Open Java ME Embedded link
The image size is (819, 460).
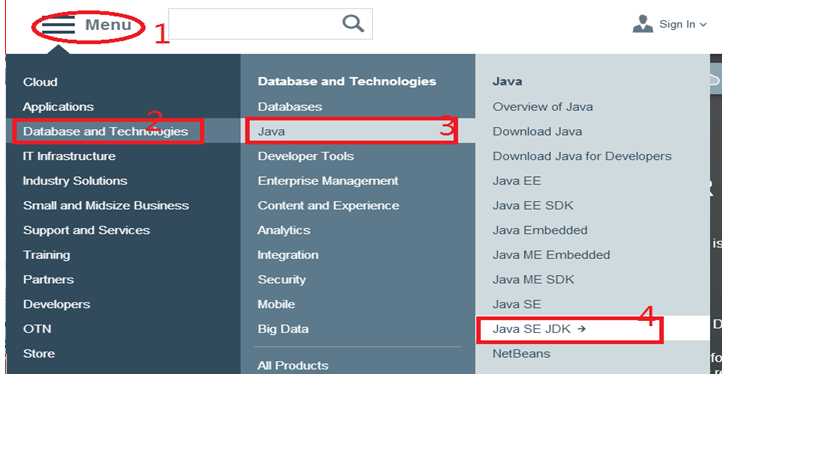(x=551, y=255)
